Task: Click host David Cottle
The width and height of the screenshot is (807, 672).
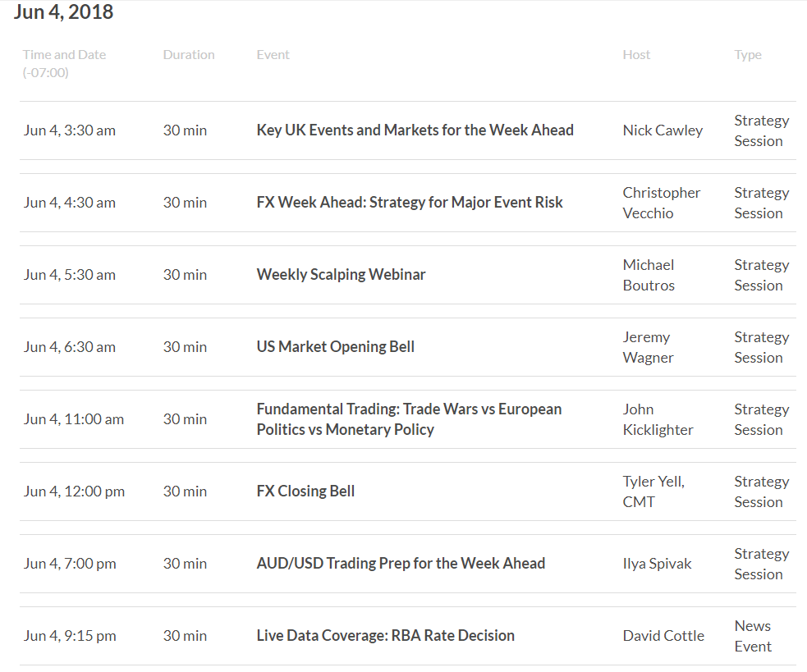Action: pyautogui.click(x=663, y=636)
